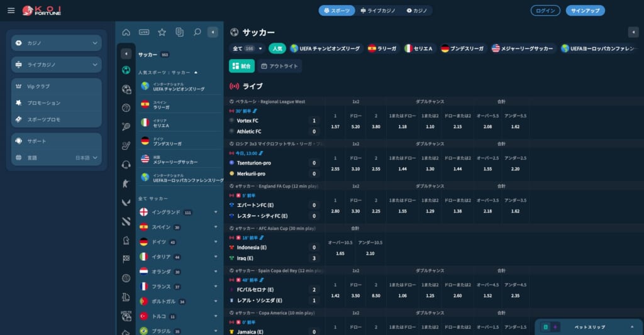644x335 pixels.
Task: Click the Koi Fortune logo
Action: (42, 10)
